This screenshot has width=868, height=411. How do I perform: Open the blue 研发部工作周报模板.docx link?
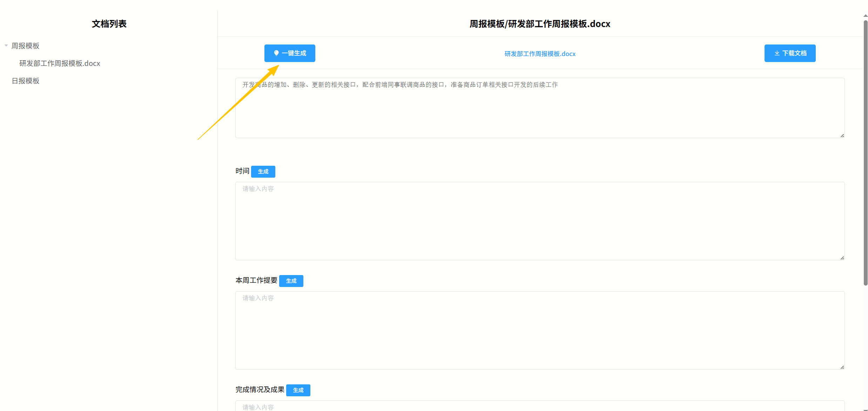[540, 54]
